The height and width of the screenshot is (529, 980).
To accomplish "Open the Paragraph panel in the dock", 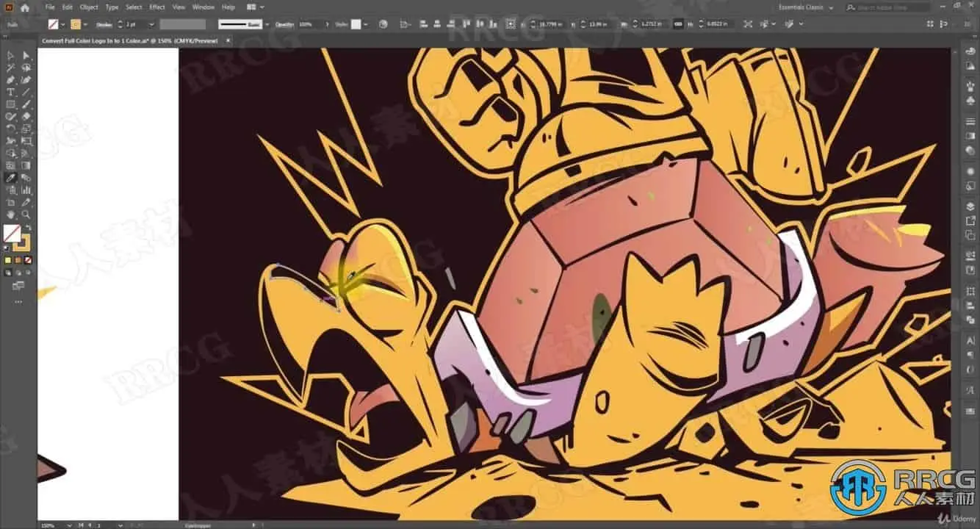I will 970,355.
